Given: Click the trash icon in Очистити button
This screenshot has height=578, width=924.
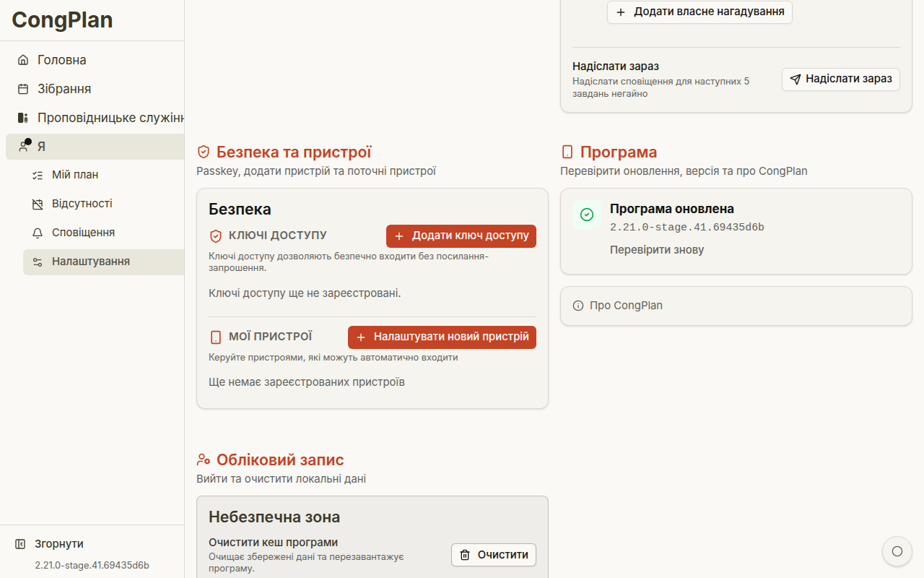Looking at the screenshot, I should [465, 555].
